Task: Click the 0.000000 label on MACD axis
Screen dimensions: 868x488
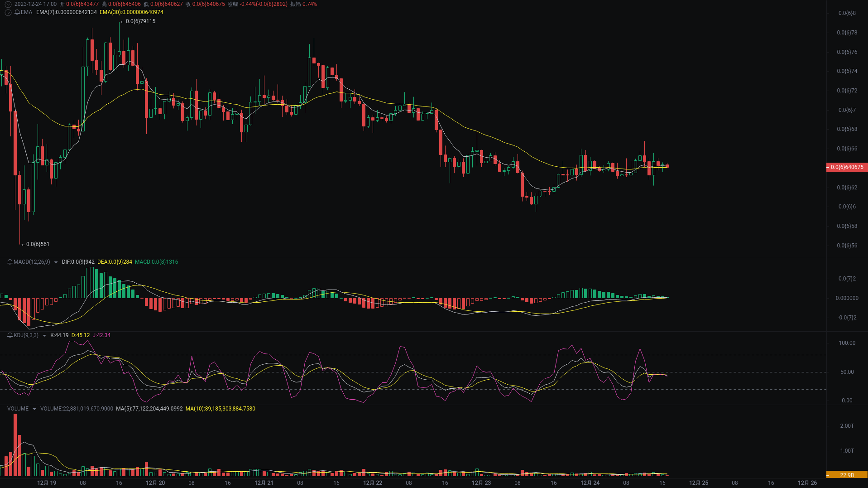Action: [x=847, y=298]
